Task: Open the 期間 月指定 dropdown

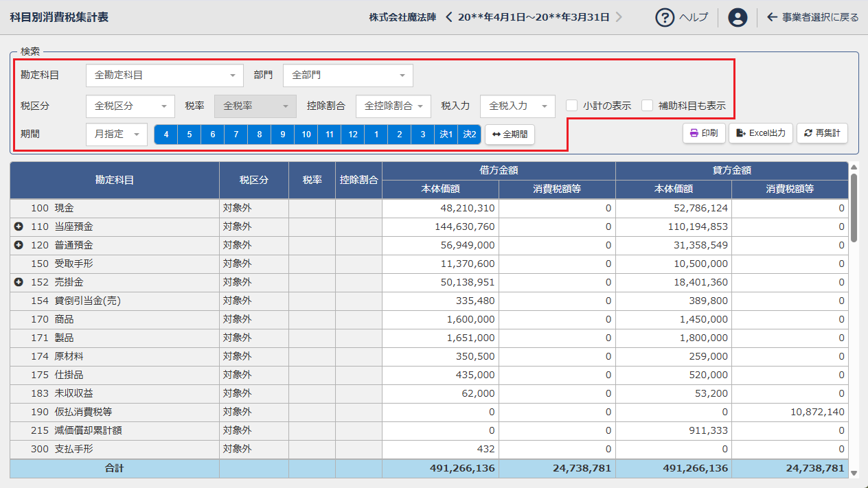Action: click(x=117, y=135)
